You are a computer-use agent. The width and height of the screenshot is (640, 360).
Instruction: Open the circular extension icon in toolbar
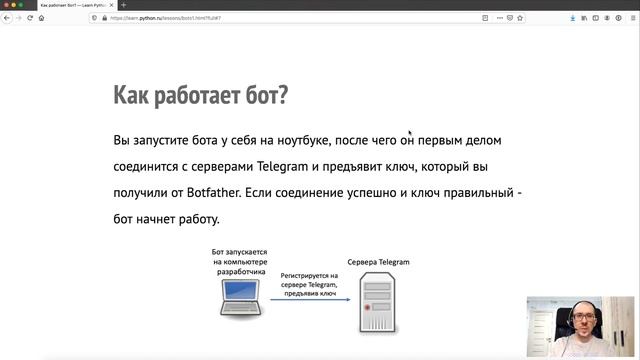click(618, 18)
